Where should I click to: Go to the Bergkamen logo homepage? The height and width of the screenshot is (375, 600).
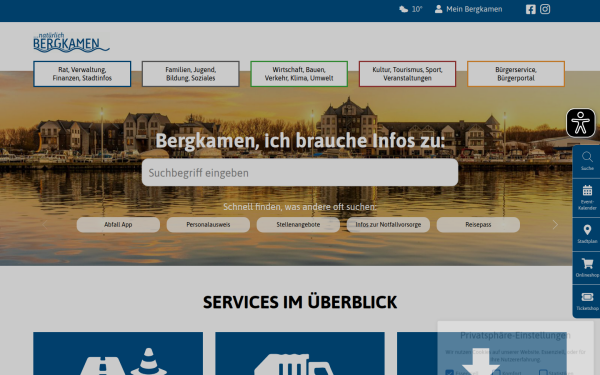pos(71,42)
